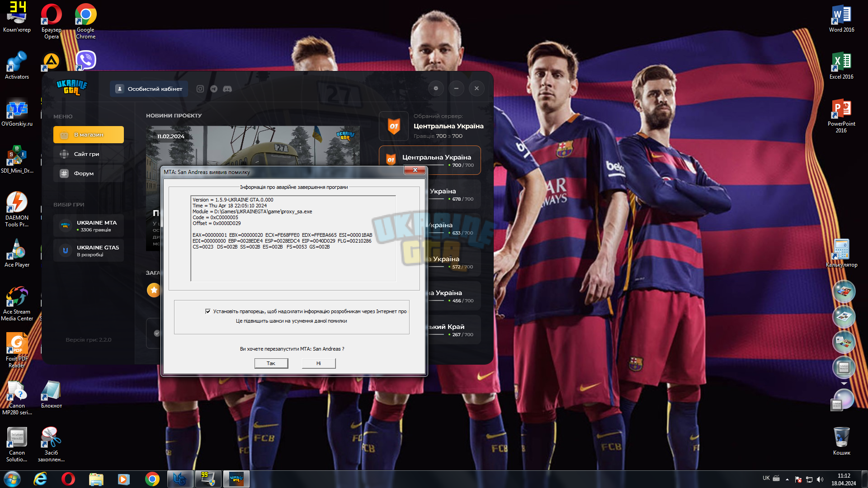The width and height of the screenshot is (868, 488).
Task: Show hidden tray icons arrow
Action: (787, 479)
